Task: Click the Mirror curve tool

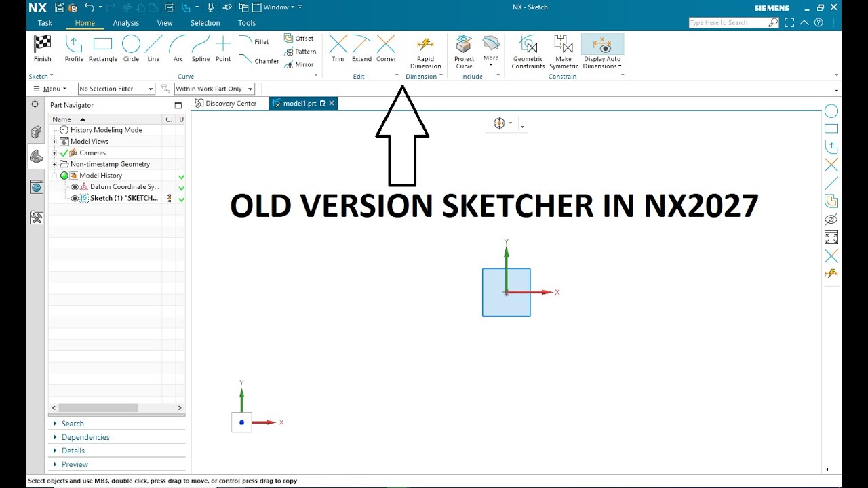Action: coord(299,64)
